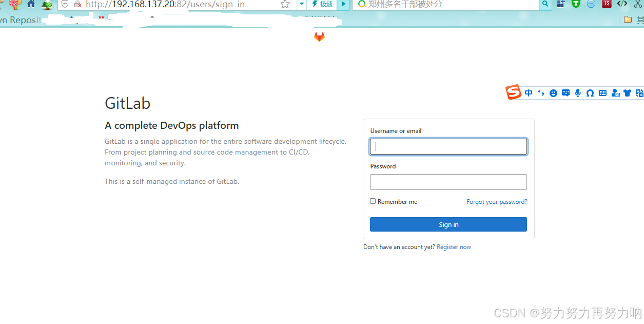Open the code brackets extension

coord(622,4)
